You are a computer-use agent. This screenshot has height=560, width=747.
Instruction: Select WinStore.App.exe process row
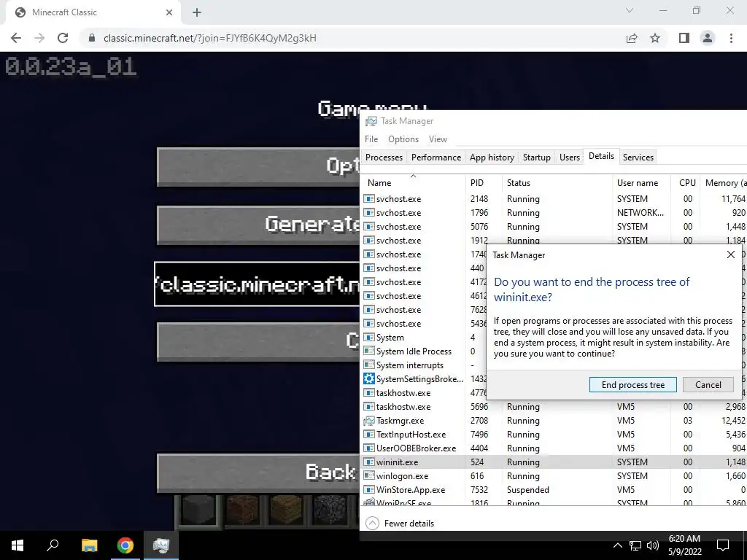554,489
